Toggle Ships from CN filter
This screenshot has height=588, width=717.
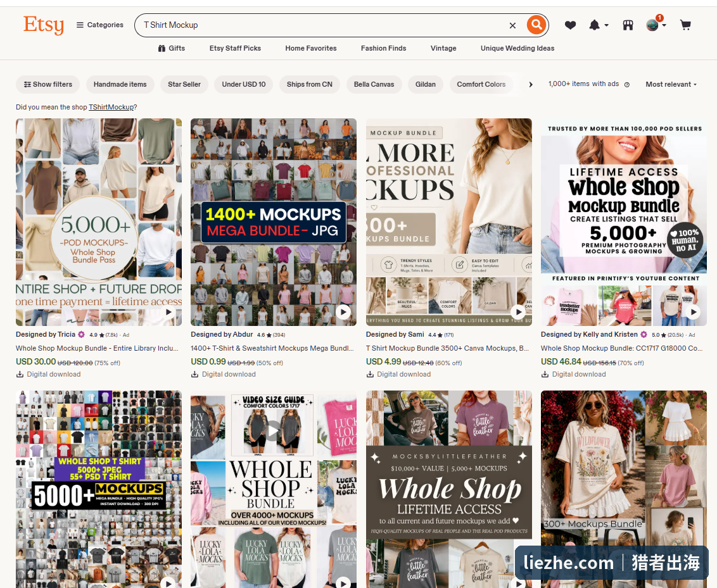pos(310,84)
